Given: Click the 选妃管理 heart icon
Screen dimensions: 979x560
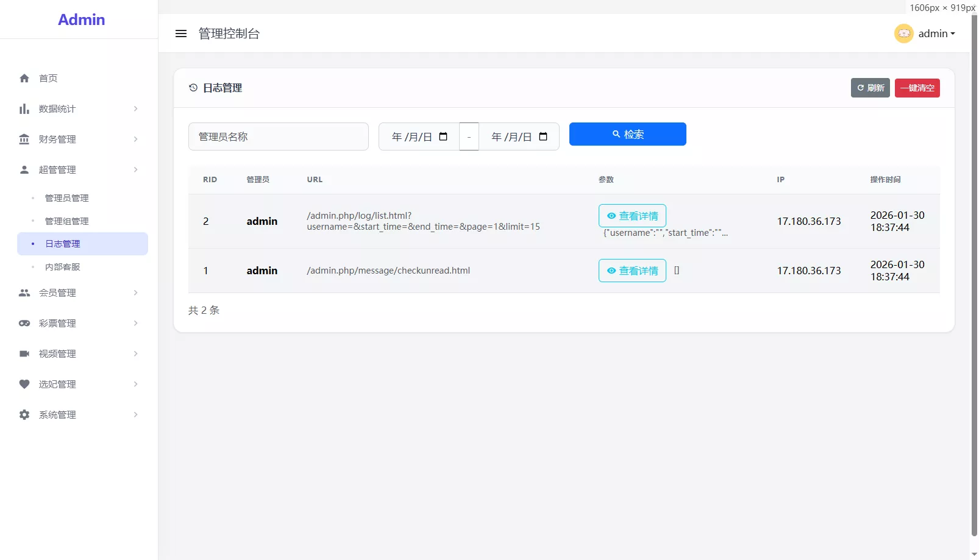Looking at the screenshot, I should tap(24, 384).
